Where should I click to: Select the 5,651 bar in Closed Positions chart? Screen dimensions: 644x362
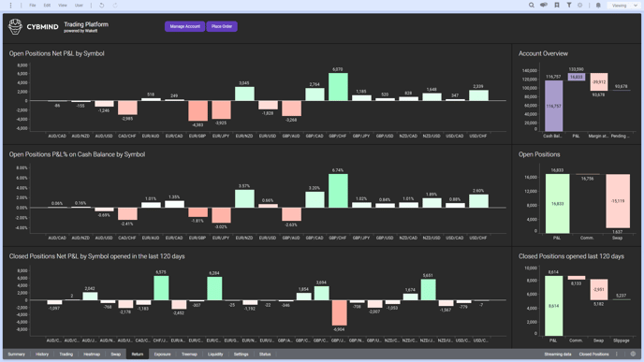click(x=428, y=290)
